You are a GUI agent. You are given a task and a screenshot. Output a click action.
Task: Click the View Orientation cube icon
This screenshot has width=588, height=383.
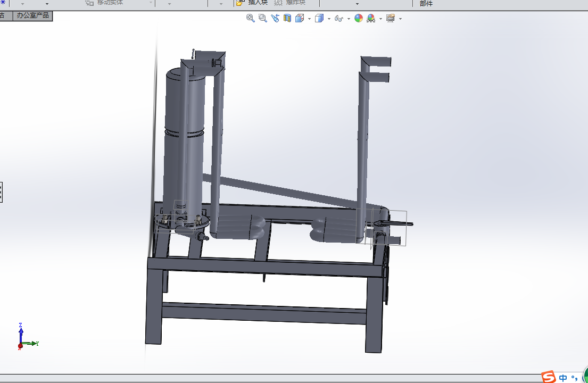300,18
